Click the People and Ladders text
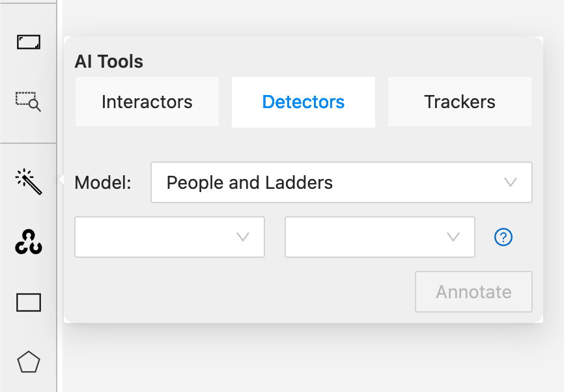This screenshot has width=564, height=392. point(249,183)
